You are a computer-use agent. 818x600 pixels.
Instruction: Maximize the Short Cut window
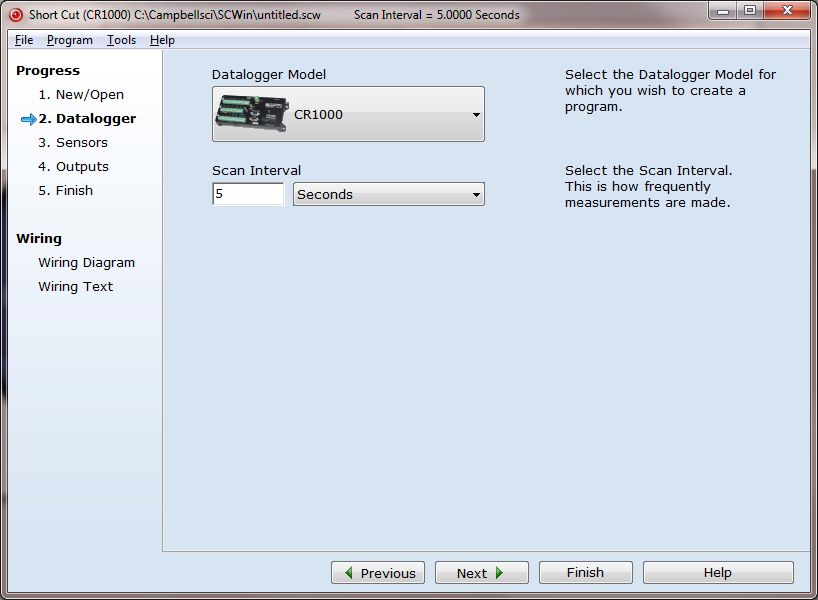[750, 10]
